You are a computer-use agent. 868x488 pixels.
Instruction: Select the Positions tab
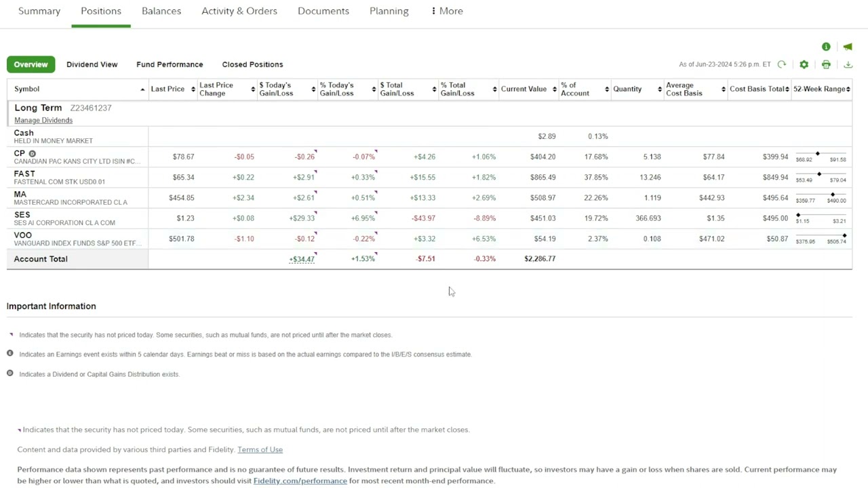coord(101,11)
